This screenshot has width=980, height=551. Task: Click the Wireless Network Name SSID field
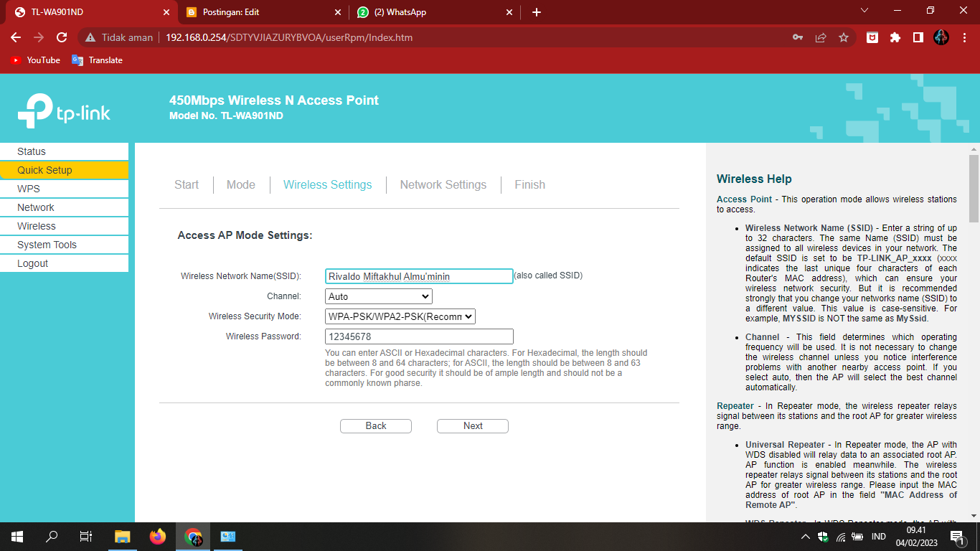(x=419, y=276)
